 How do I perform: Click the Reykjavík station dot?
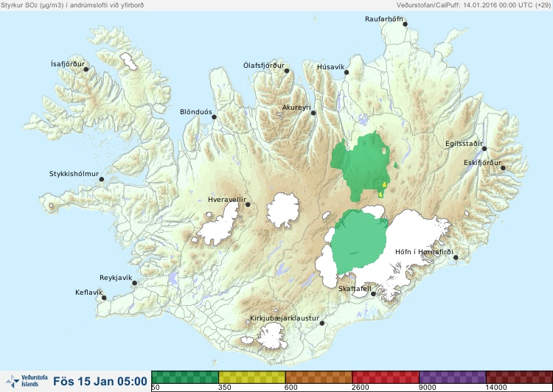tap(134, 283)
